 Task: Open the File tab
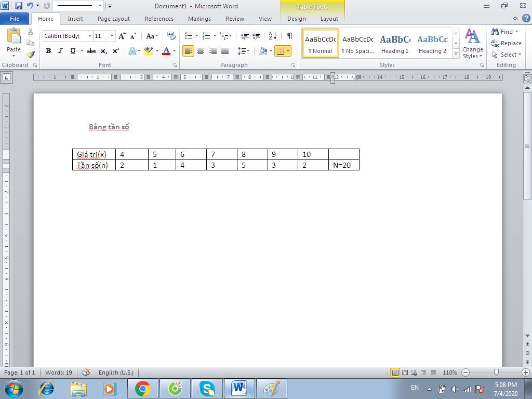[15, 19]
